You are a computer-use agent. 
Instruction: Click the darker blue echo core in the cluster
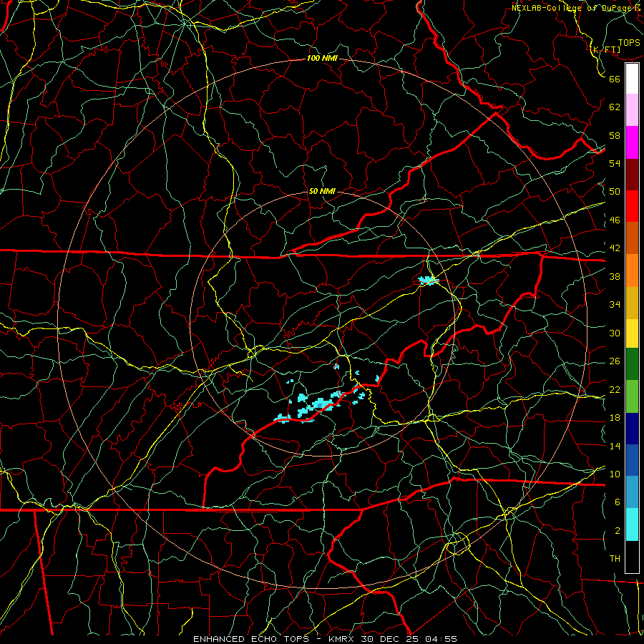tap(320, 406)
